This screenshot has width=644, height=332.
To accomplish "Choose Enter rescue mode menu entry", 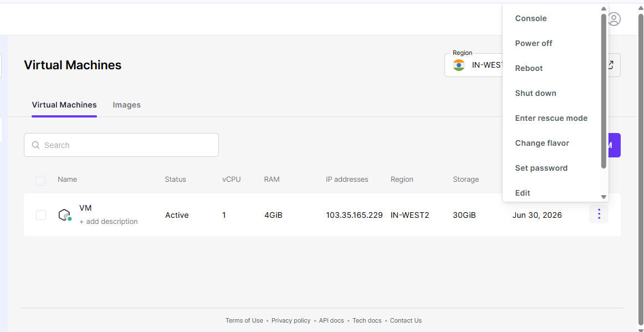I will [551, 119].
